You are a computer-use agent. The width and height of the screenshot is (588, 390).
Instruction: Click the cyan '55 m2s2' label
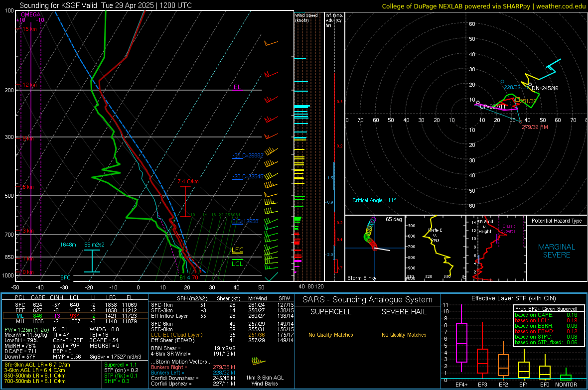(94, 245)
